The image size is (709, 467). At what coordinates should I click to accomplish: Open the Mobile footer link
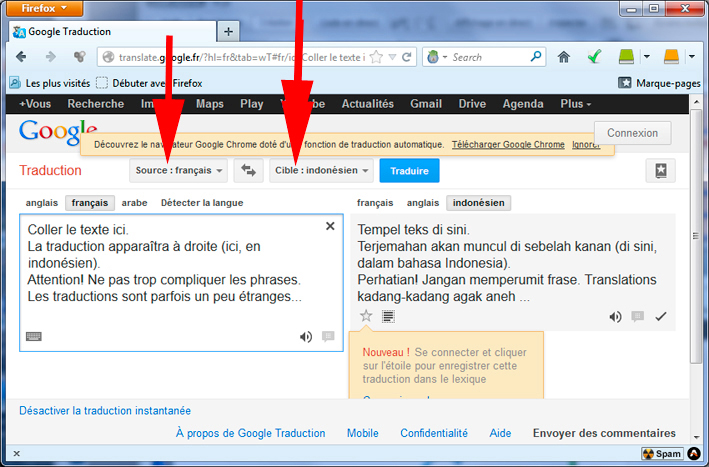click(363, 433)
